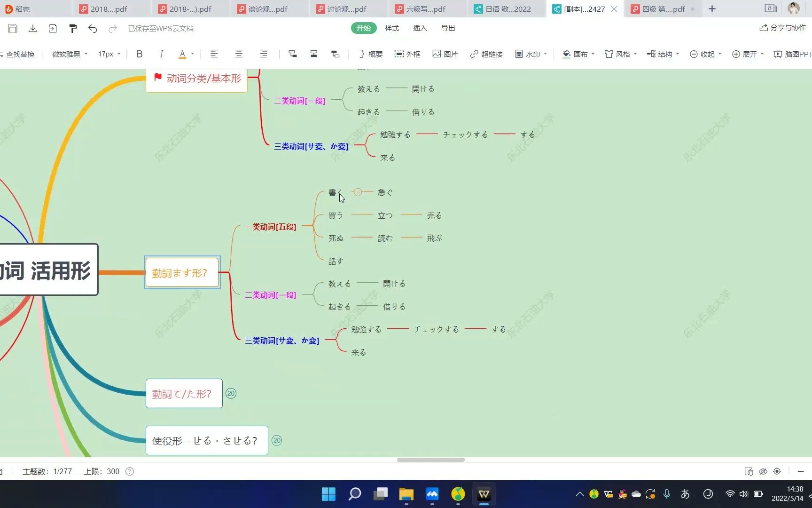
Task: Select the hand pan tool in status bar
Action: pyautogui.click(x=749, y=471)
